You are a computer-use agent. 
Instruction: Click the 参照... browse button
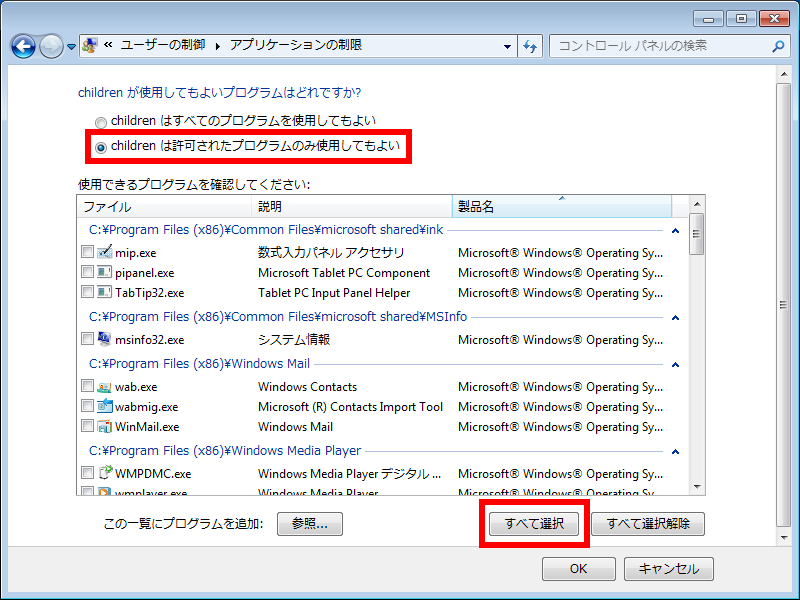[x=310, y=524]
